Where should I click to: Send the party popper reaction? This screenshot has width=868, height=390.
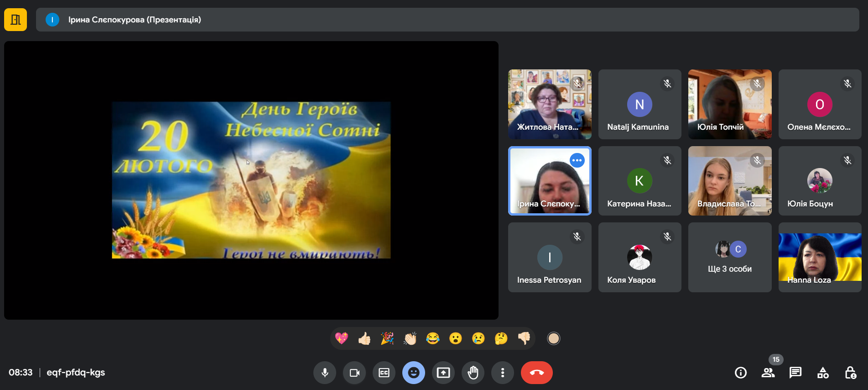pyautogui.click(x=387, y=338)
